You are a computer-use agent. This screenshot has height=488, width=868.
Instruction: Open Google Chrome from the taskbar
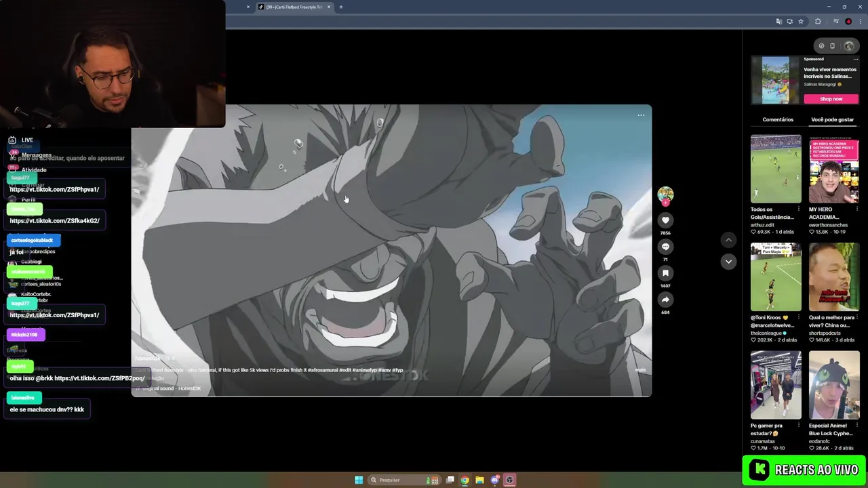(465, 480)
